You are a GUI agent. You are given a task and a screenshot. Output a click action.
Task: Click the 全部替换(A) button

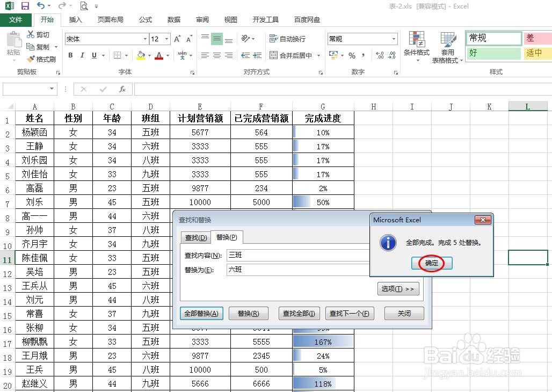201,313
